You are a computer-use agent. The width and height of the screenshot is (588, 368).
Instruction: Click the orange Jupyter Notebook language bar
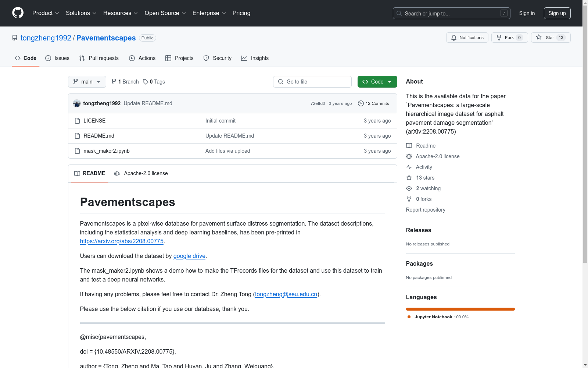tap(460, 309)
